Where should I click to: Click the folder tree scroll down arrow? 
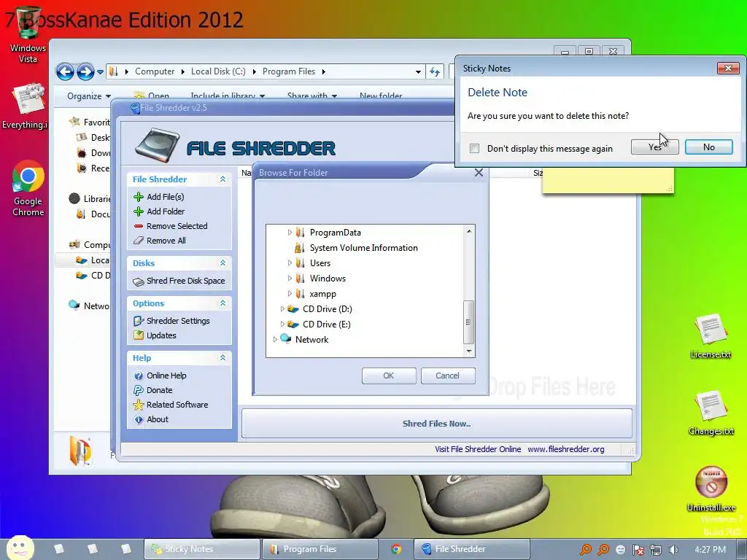(469, 351)
